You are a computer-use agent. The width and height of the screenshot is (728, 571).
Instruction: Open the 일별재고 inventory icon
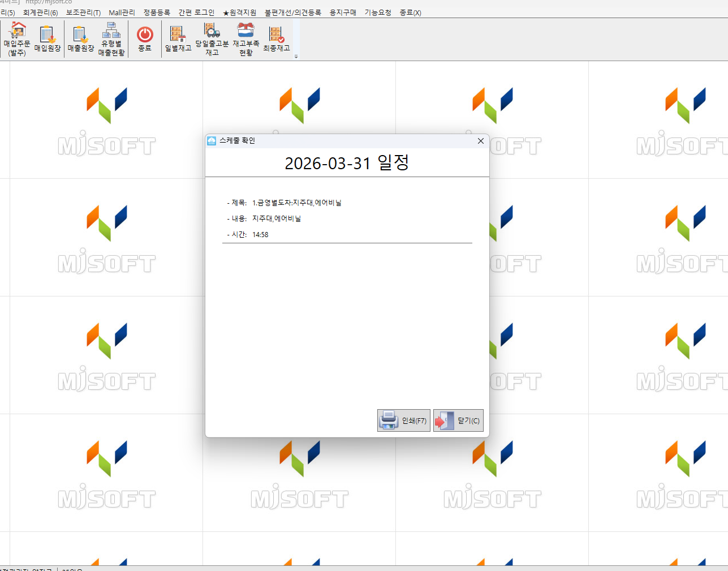coord(178,38)
